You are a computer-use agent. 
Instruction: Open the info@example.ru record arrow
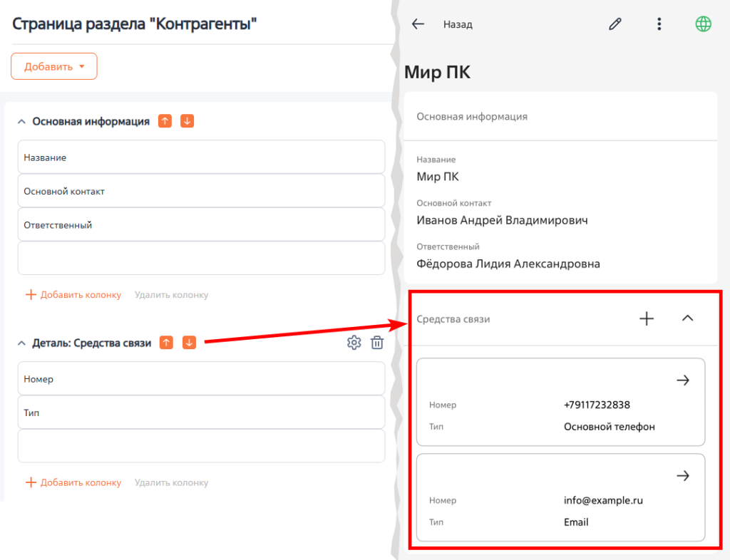(x=682, y=476)
